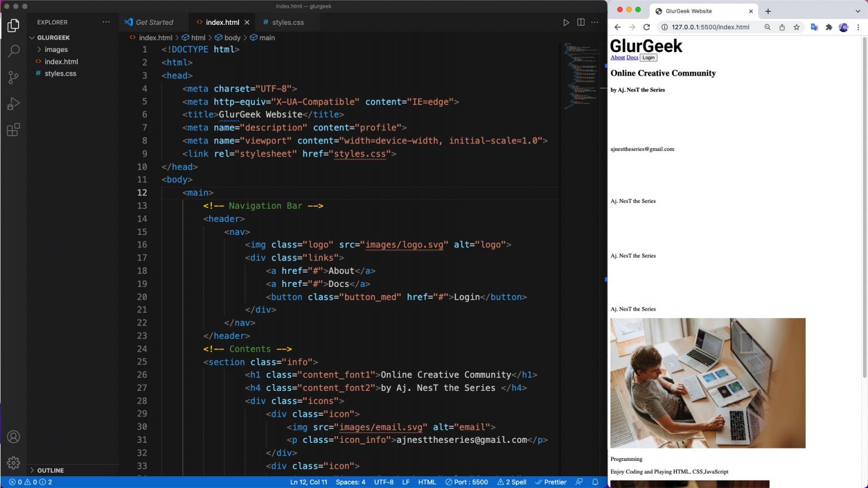Screen dimensions: 868x488
Task: Open the notifications bell in status bar
Action: coord(595,482)
